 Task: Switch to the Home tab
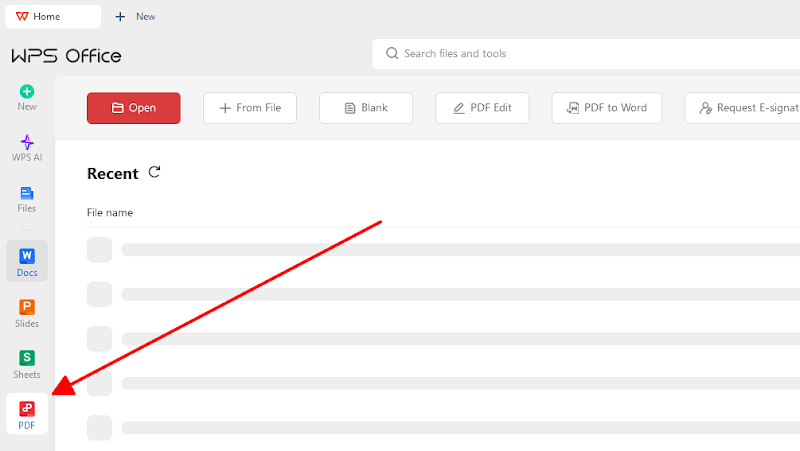53,17
